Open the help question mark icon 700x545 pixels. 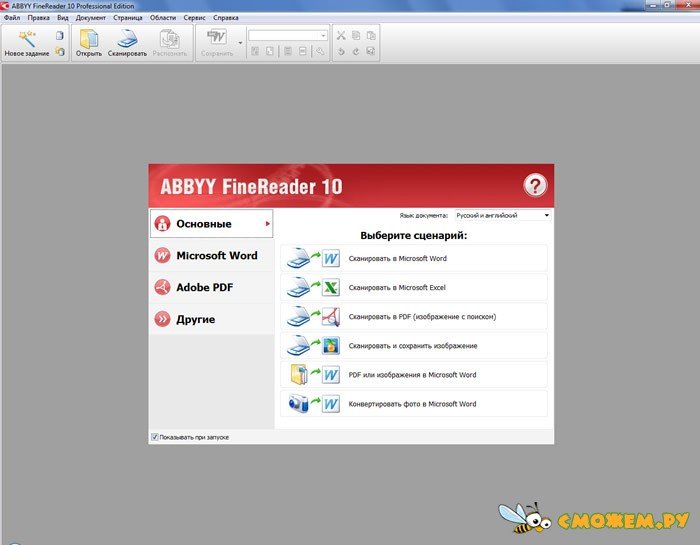536,185
